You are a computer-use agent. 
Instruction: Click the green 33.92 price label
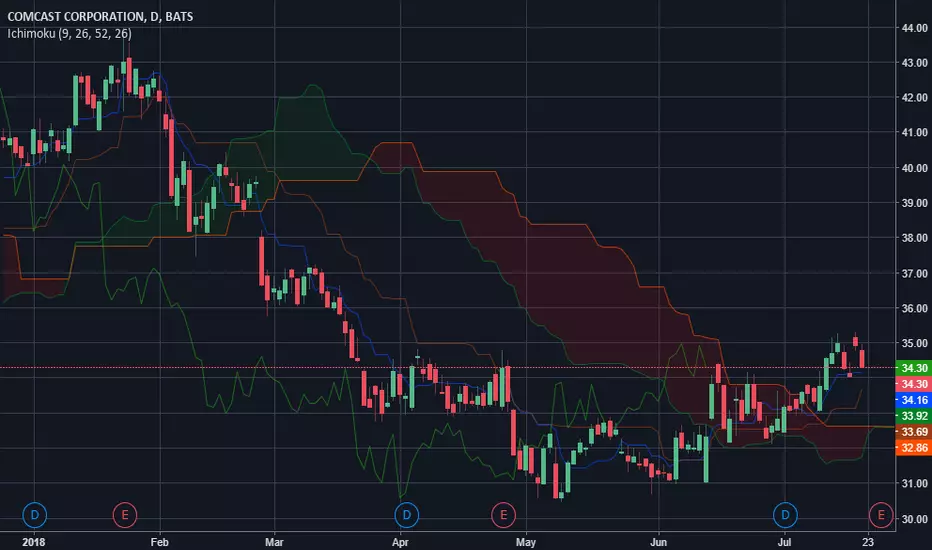[914, 416]
